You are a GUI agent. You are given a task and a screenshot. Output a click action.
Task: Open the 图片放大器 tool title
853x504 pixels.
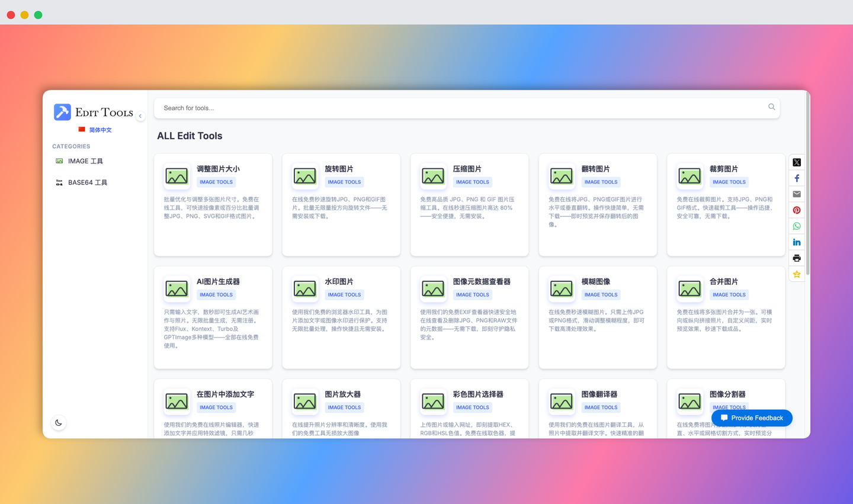tap(342, 394)
